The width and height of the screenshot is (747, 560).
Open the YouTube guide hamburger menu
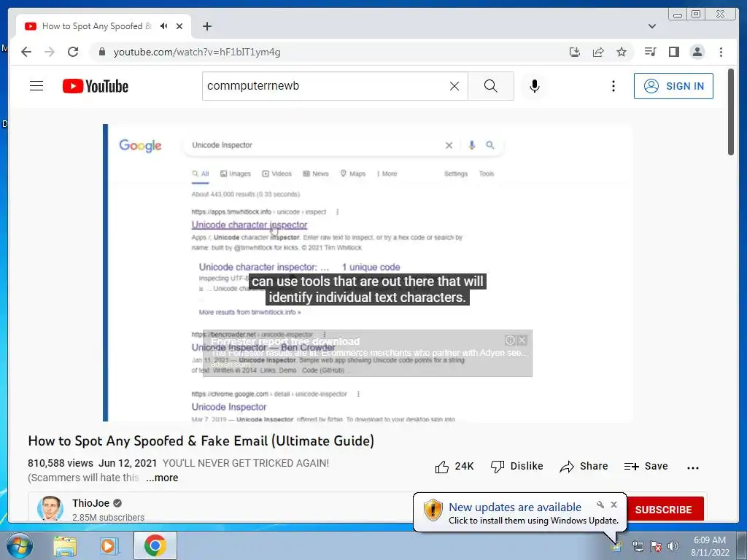36,86
